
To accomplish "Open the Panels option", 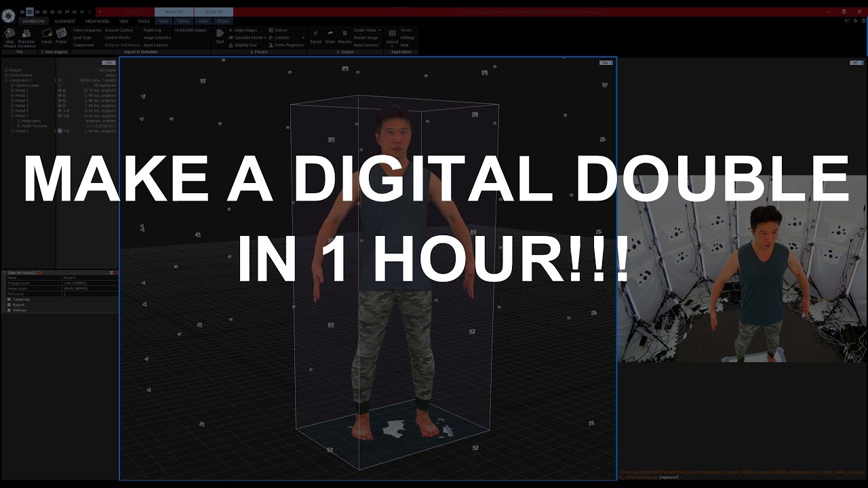I will 406,30.
